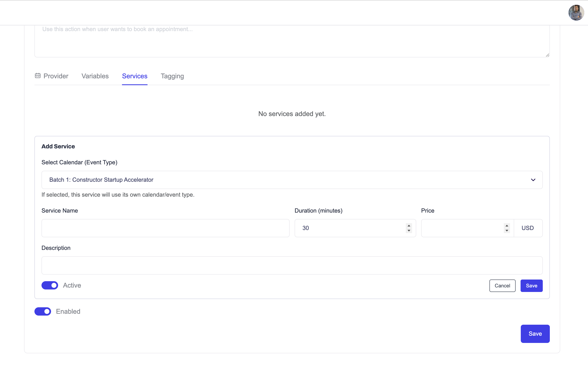
Task: Click the appointment description textarea at top
Action: point(292,41)
